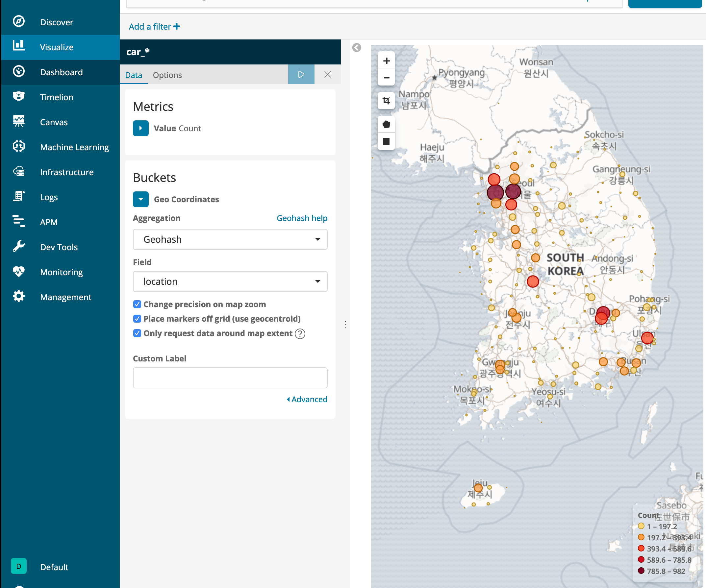Screen dimensions: 706x588
Task: Expand the Value Count metric
Action: [140, 128]
